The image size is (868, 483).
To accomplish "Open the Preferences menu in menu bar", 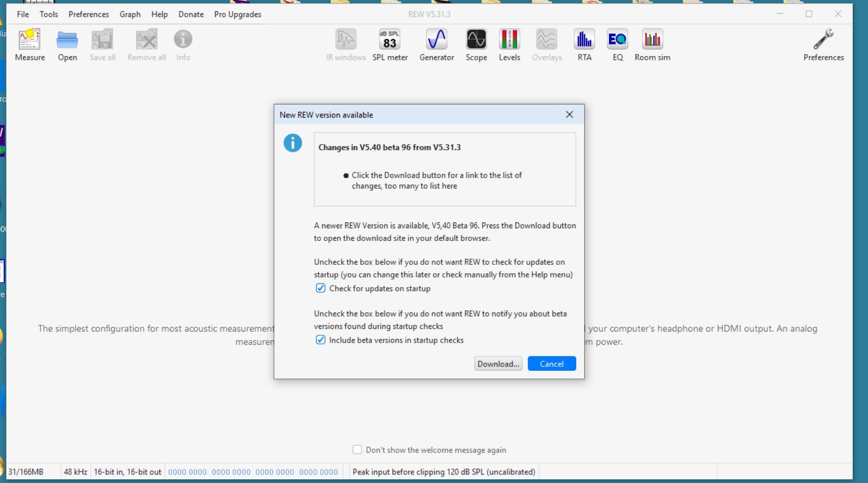I will (88, 14).
